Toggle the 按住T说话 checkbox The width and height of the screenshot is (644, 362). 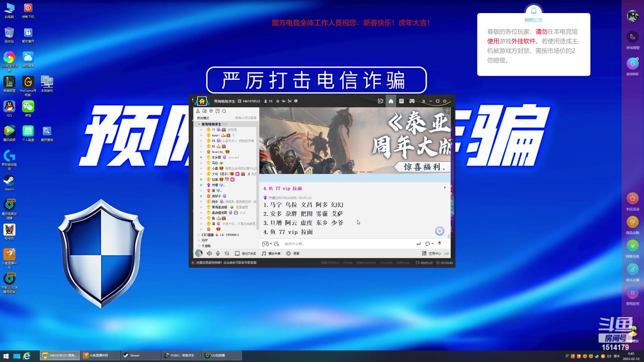click(x=237, y=254)
